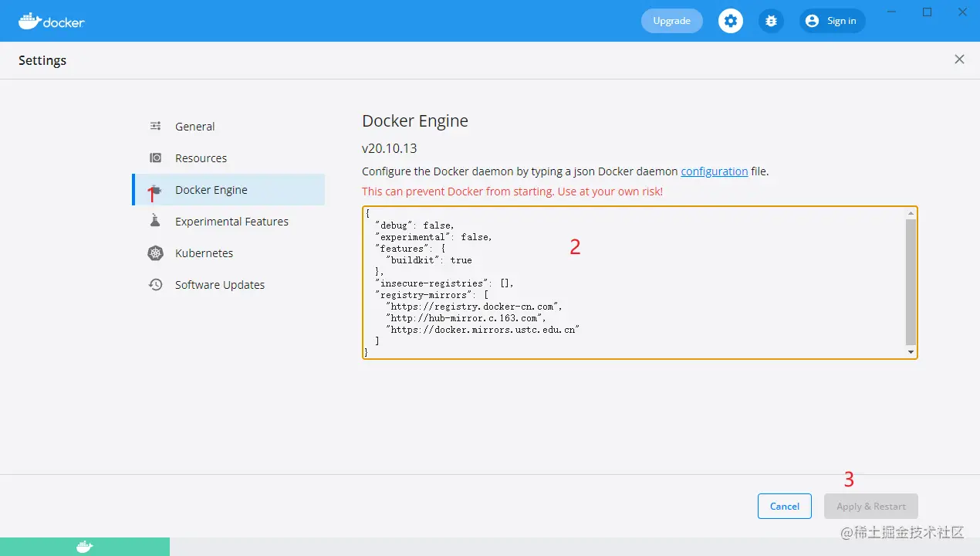Open the Docker Engine settings tab
The image size is (980, 556).
[x=228, y=189]
